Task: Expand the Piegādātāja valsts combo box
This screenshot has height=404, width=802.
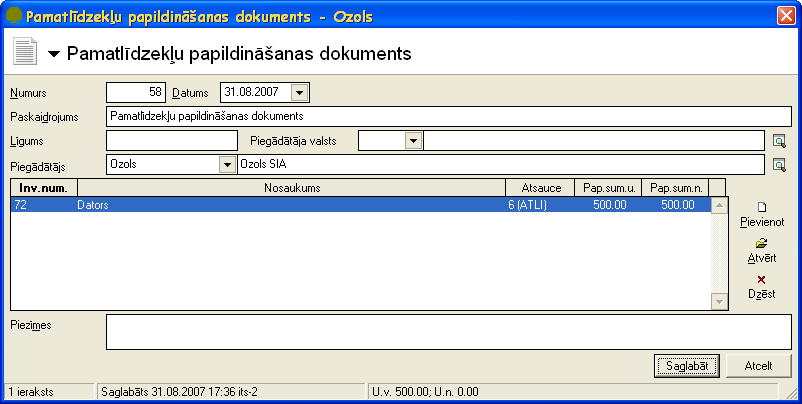Action: (413, 141)
